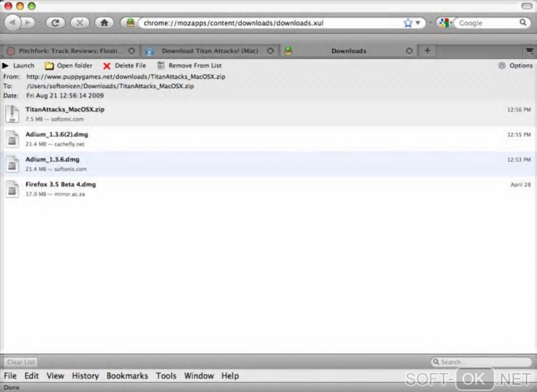Open the History menu
537x392 pixels.
pos(85,376)
